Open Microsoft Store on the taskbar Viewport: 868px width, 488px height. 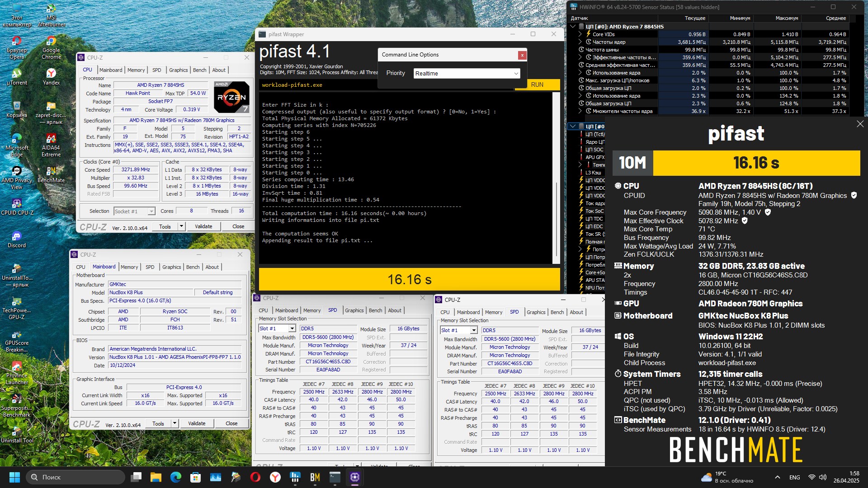point(196,477)
